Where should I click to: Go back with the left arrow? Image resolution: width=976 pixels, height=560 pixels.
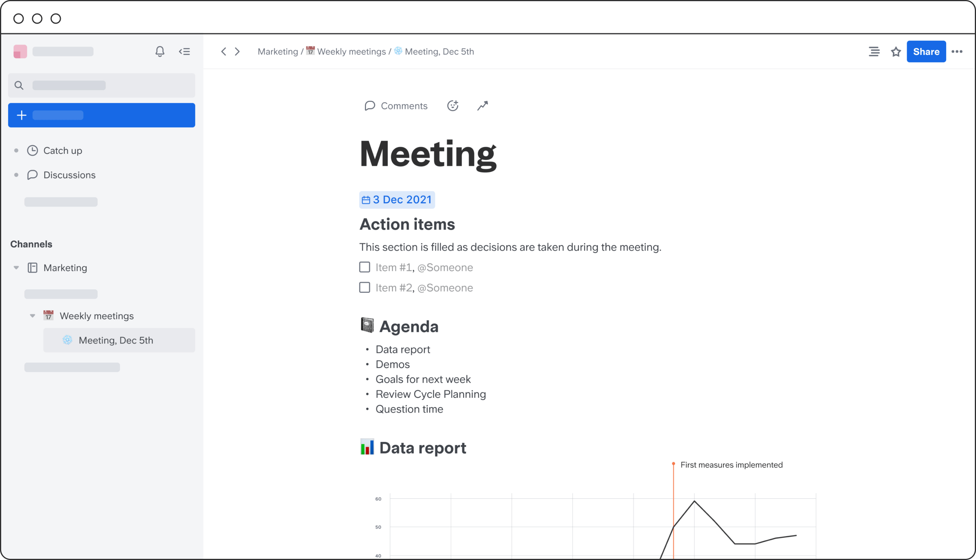pos(223,52)
